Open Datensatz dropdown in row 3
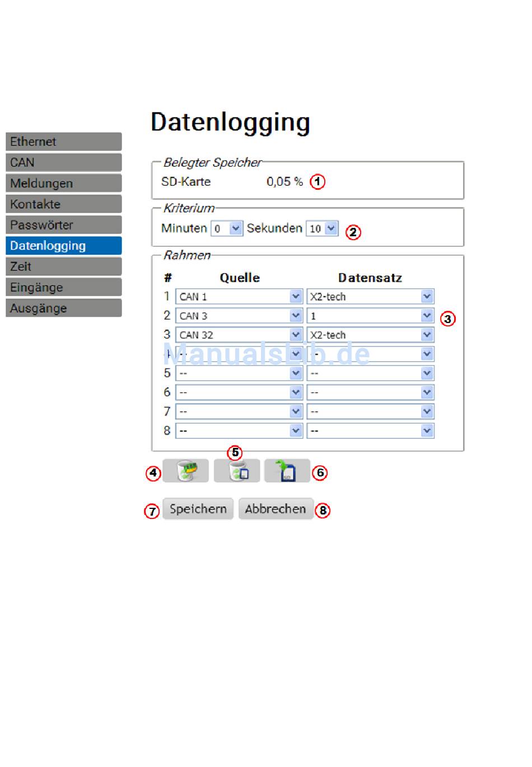 click(370, 335)
